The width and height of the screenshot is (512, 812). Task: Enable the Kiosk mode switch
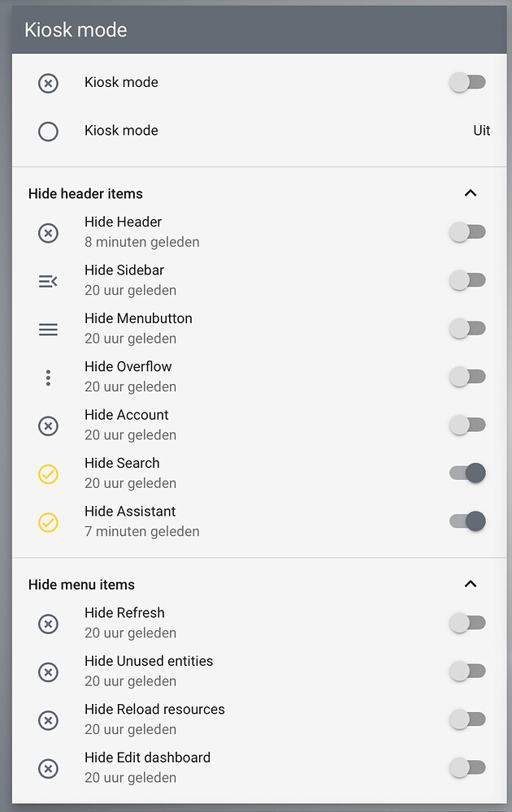pyautogui.click(x=467, y=82)
